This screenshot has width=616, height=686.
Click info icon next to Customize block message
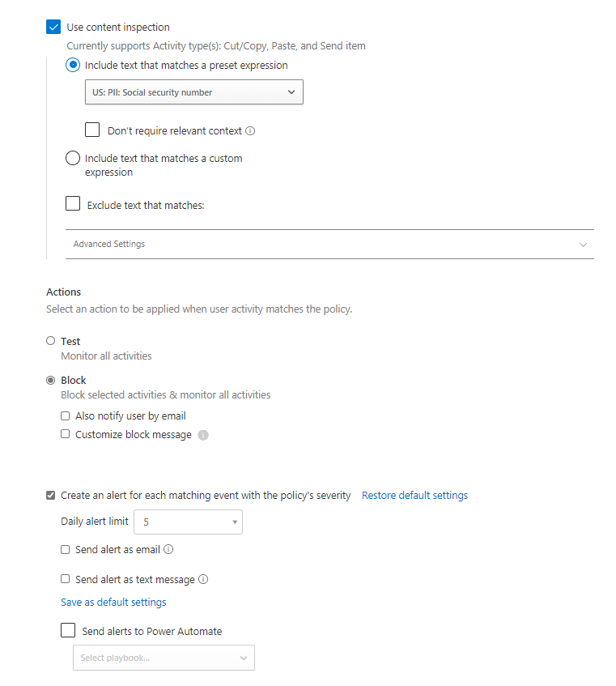click(203, 435)
